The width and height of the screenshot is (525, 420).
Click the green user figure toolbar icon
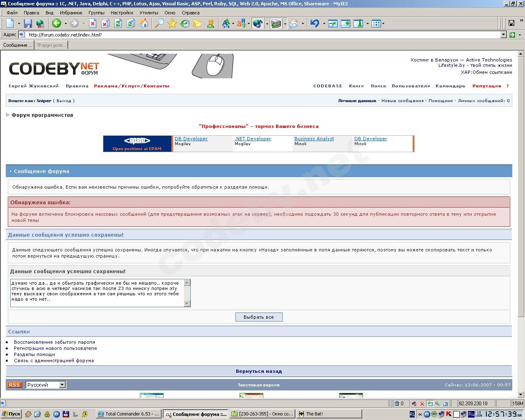[x=210, y=23]
